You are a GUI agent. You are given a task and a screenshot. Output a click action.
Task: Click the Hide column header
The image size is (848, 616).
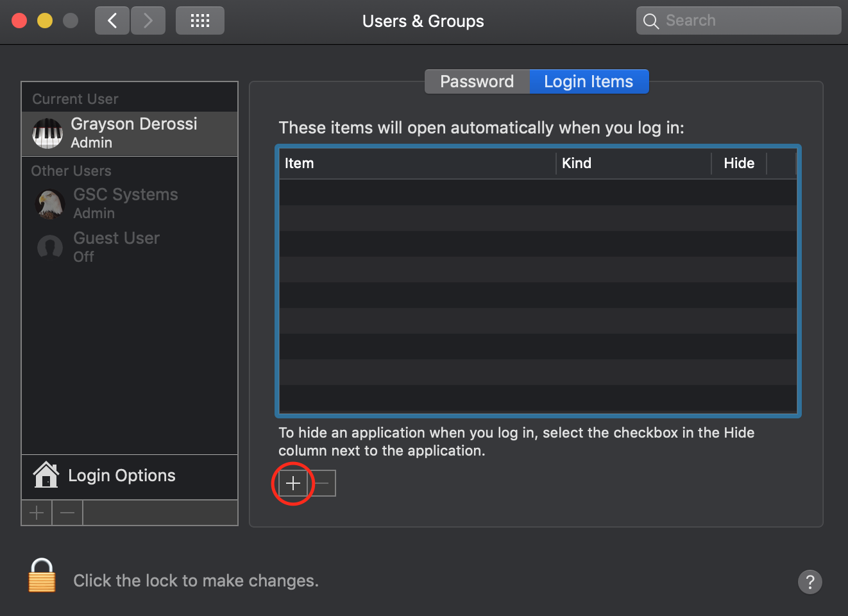point(739,163)
